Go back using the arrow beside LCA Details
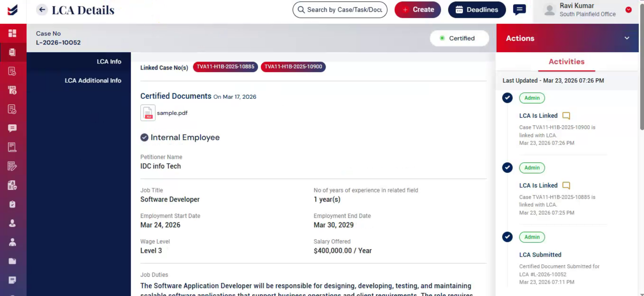The image size is (644, 296). (x=42, y=10)
